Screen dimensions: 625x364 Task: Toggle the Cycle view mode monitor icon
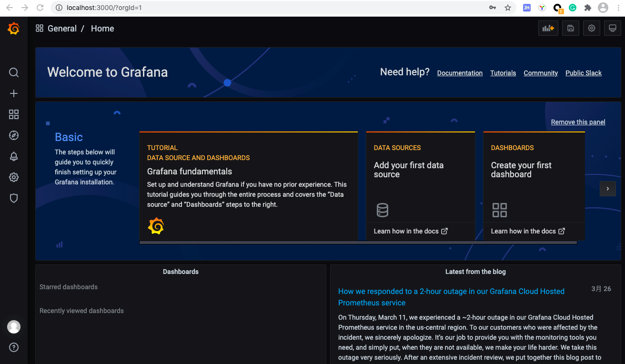[x=613, y=29]
